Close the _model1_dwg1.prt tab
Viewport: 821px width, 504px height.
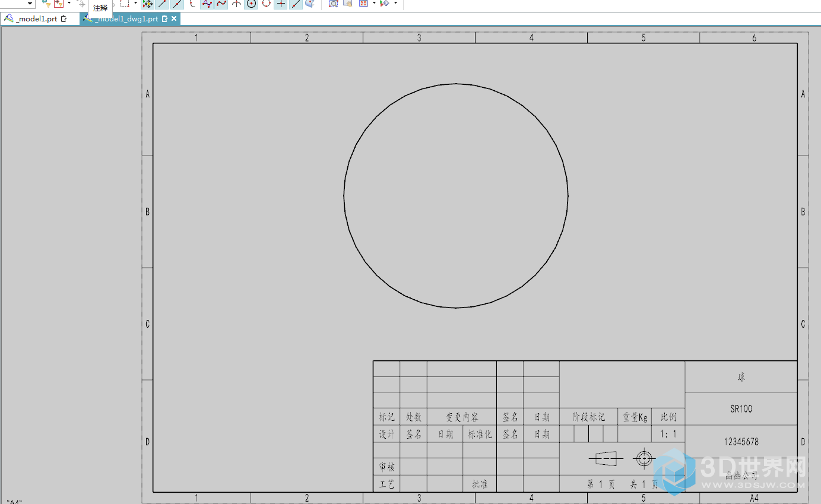(x=174, y=19)
